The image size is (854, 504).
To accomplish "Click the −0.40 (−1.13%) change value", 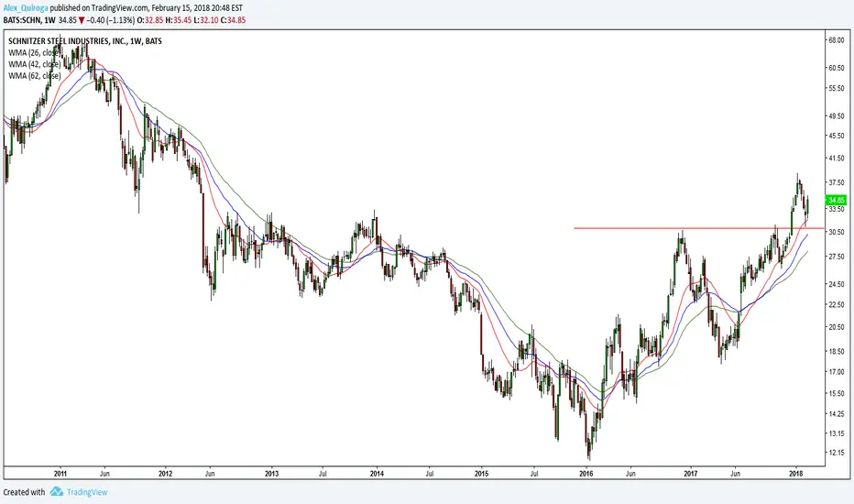I will click(111, 20).
